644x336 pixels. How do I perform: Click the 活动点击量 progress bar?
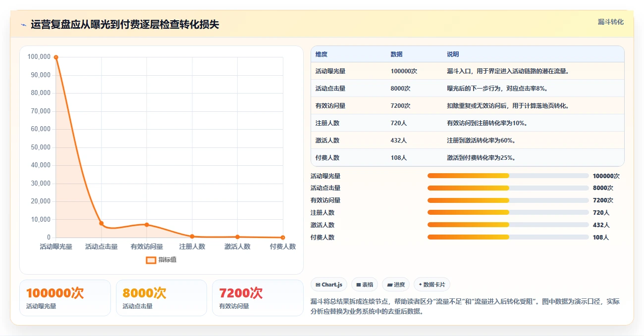[508, 188]
